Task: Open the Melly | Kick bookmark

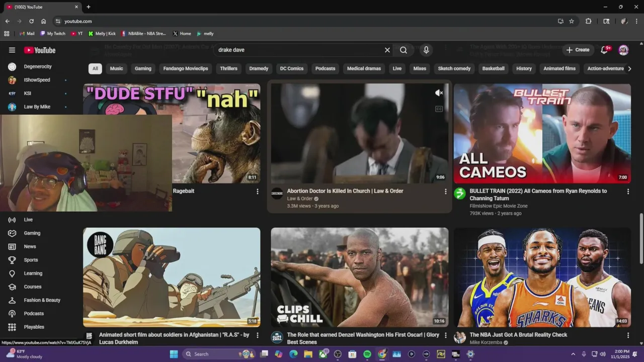Action: pyautogui.click(x=102, y=34)
